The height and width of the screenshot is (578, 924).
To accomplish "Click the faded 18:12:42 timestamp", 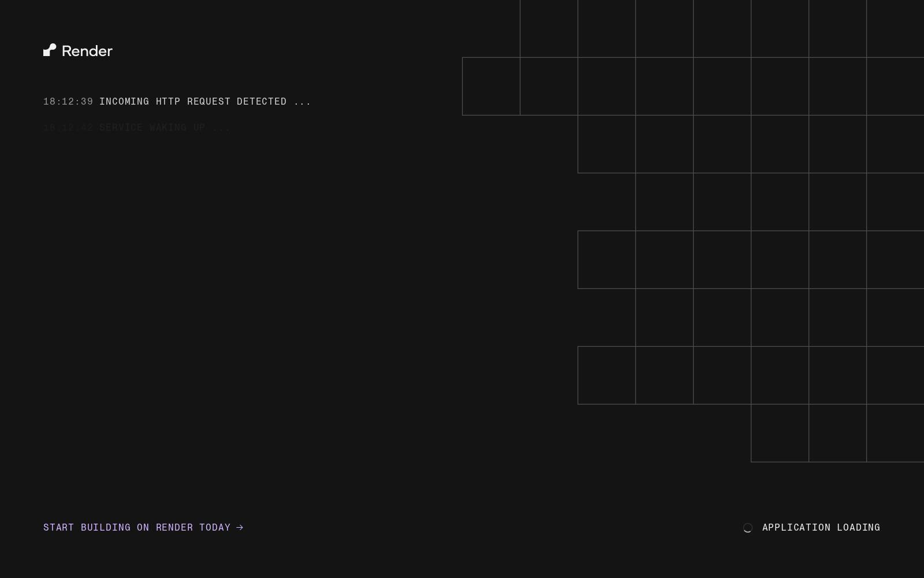I will coord(68,127).
